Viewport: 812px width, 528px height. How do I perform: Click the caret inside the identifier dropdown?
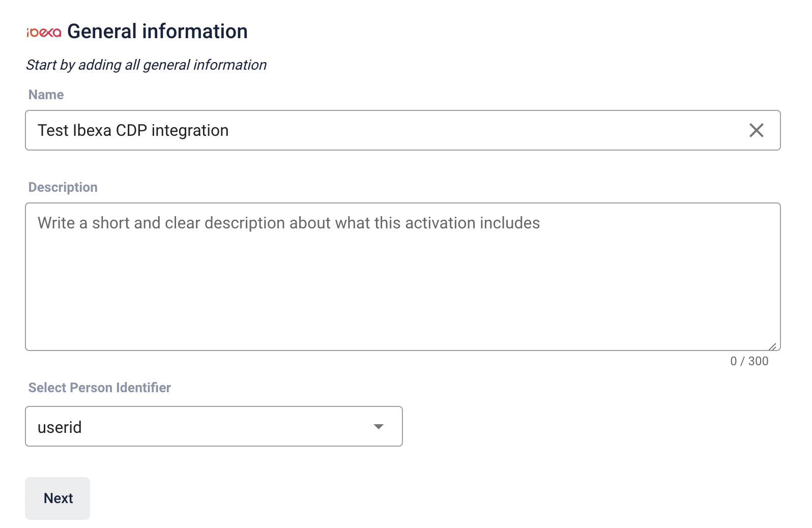point(378,427)
